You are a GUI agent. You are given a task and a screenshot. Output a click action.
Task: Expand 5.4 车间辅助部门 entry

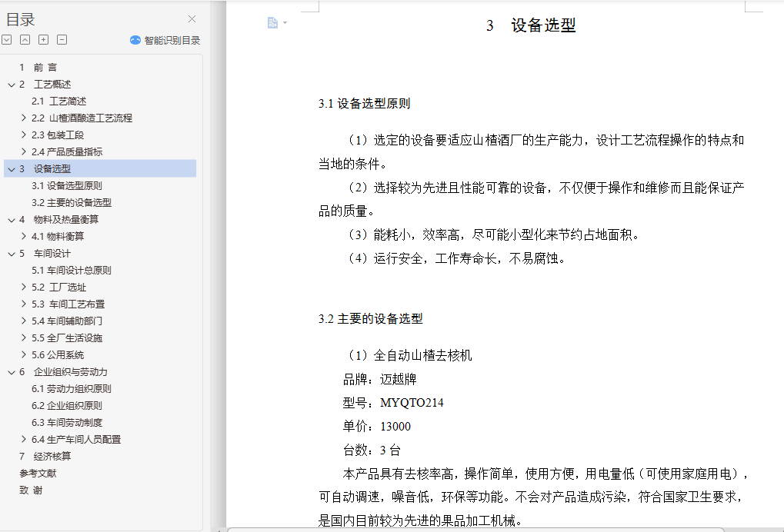24,321
